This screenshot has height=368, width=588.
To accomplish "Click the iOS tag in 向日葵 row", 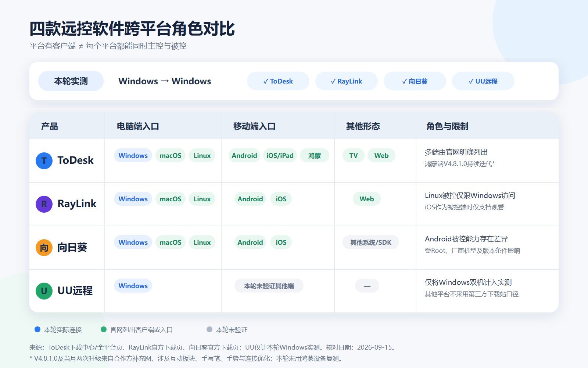I will 281,242.
